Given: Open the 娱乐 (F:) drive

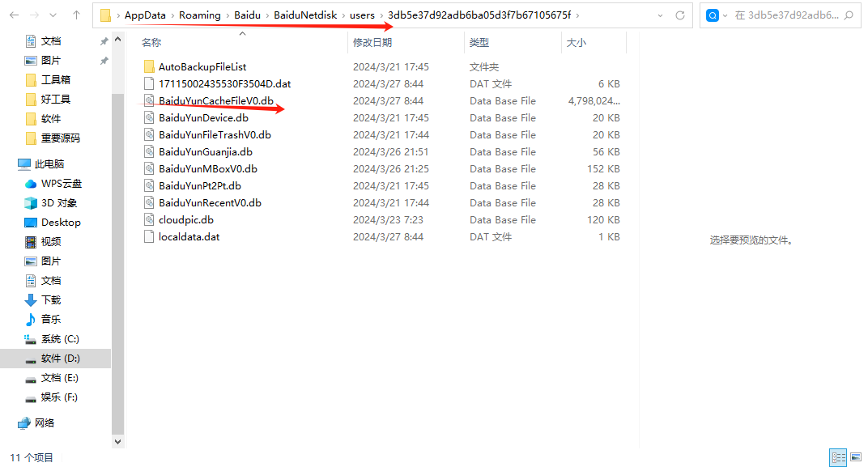Looking at the screenshot, I should (x=59, y=397).
